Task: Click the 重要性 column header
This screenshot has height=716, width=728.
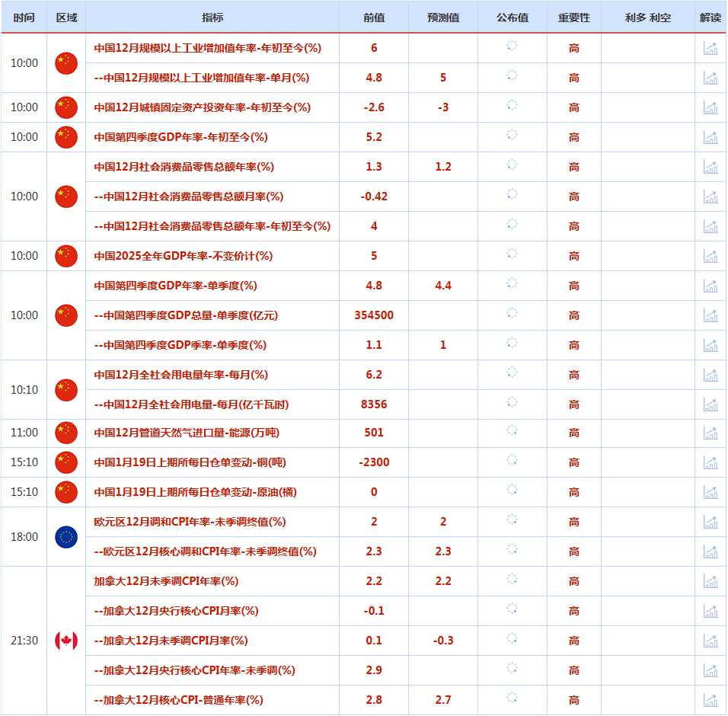Action: point(574,18)
